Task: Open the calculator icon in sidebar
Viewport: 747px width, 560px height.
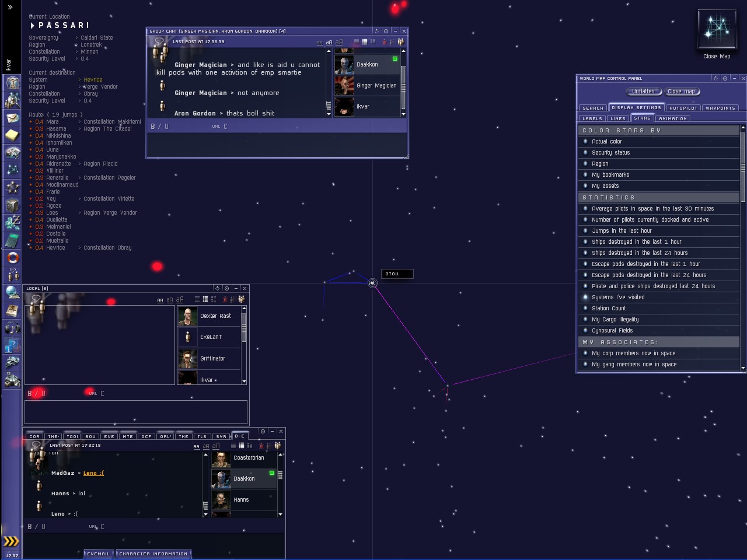Action: click(12, 240)
